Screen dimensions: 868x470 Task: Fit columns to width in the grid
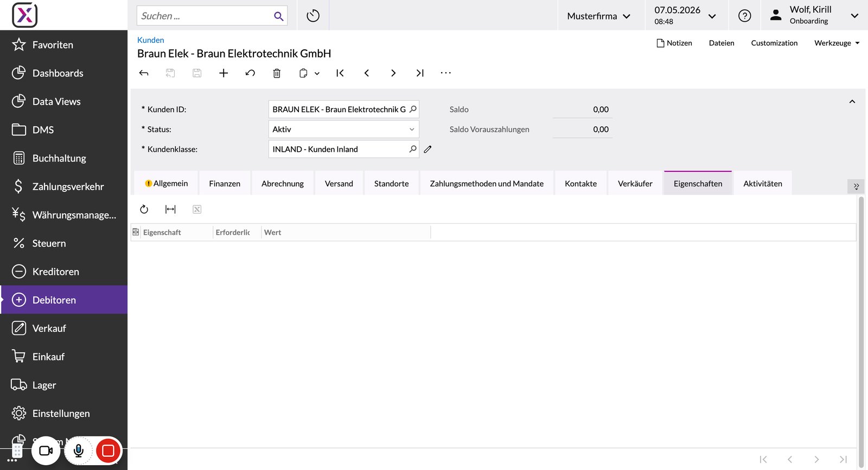tap(170, 209)
